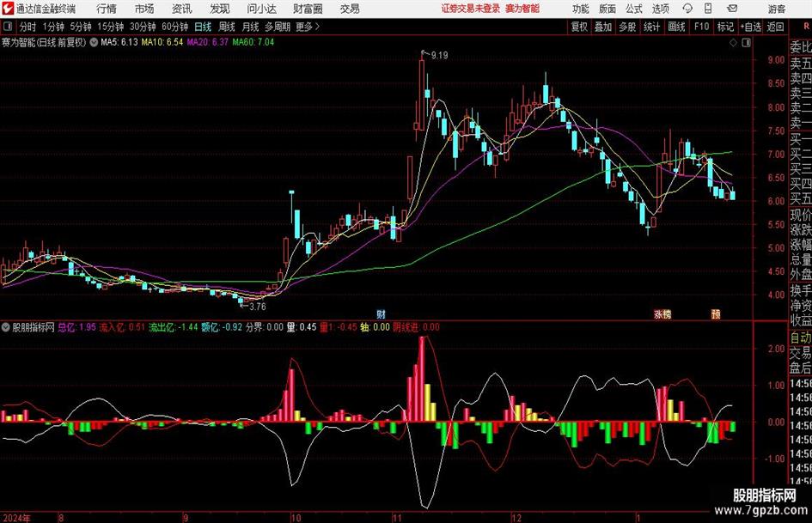Click the MA20: 6.37 label
Viewport: 812px width, 523px height.
click(x=208, y=42)
